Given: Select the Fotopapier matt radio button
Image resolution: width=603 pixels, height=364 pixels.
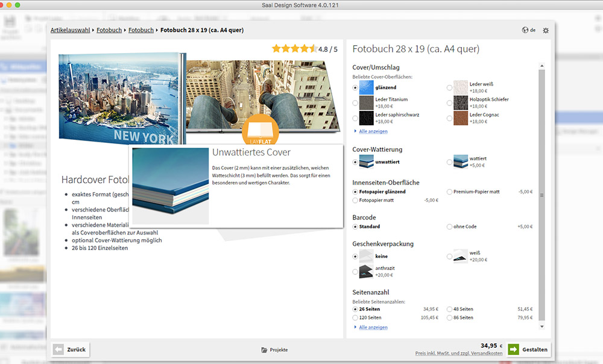Looking at the screenshot, I should [355, 200].
